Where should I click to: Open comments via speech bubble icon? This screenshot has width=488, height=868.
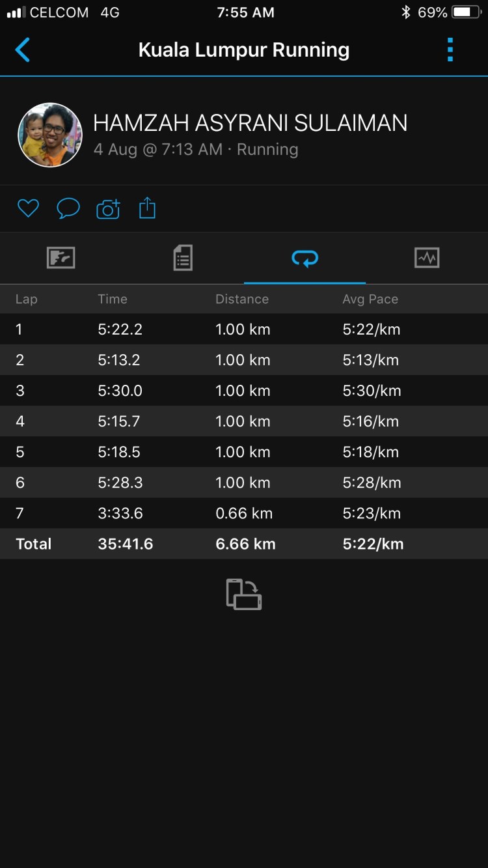point(68,208)
